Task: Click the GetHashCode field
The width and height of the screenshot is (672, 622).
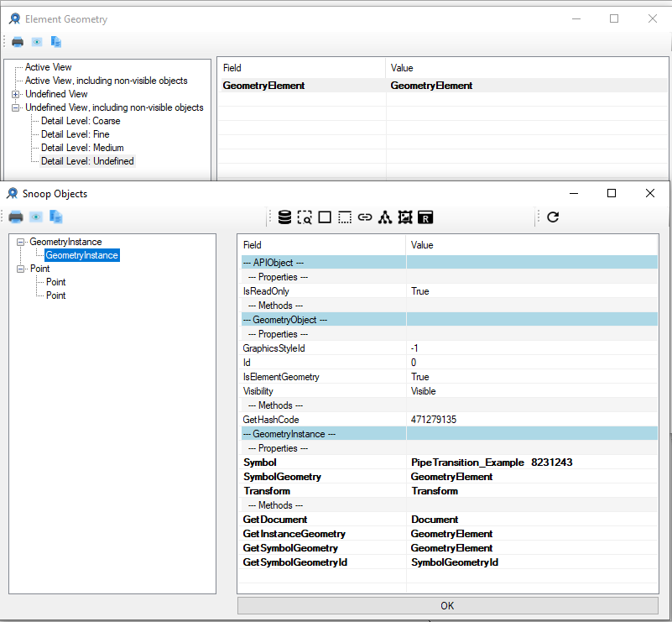Action: click(271, 419)
